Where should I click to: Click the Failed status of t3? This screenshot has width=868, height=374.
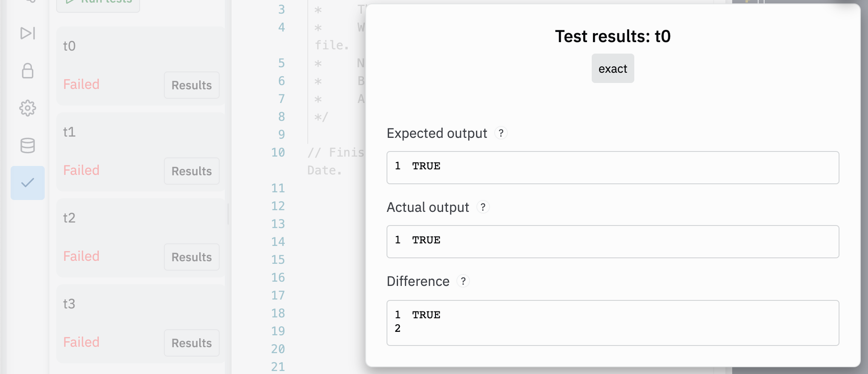coord(81,342)
